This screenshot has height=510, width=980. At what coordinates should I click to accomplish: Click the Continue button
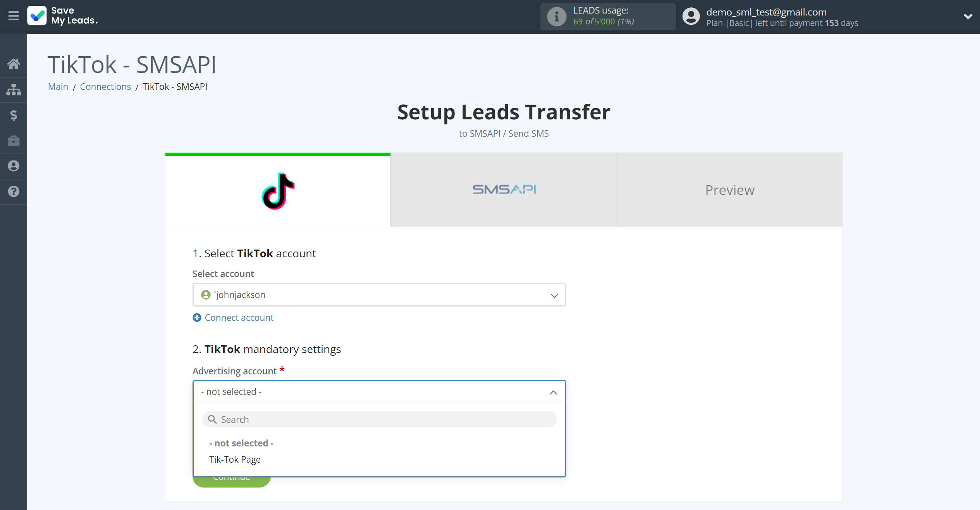[x=231, y=476]
